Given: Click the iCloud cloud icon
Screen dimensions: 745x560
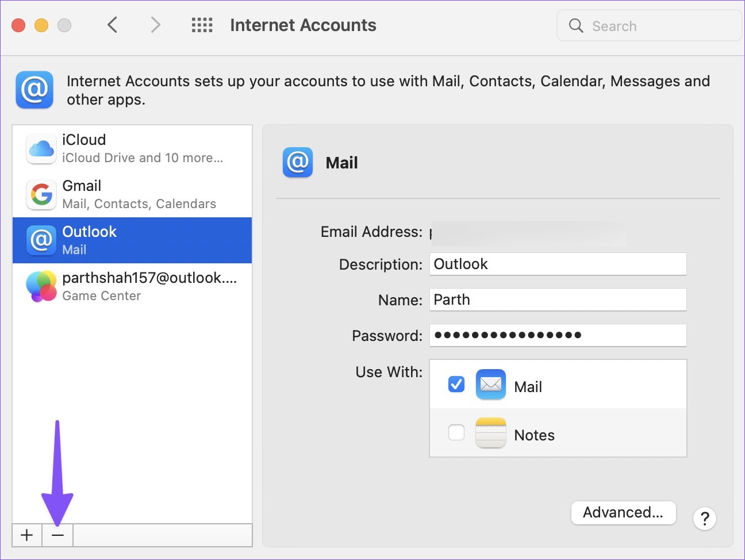Looking at the screenshot, I should tap(41, 149).
